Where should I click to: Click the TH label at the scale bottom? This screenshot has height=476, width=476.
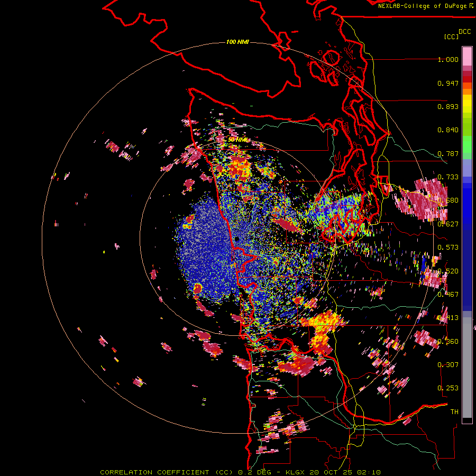tap(454, 411)
